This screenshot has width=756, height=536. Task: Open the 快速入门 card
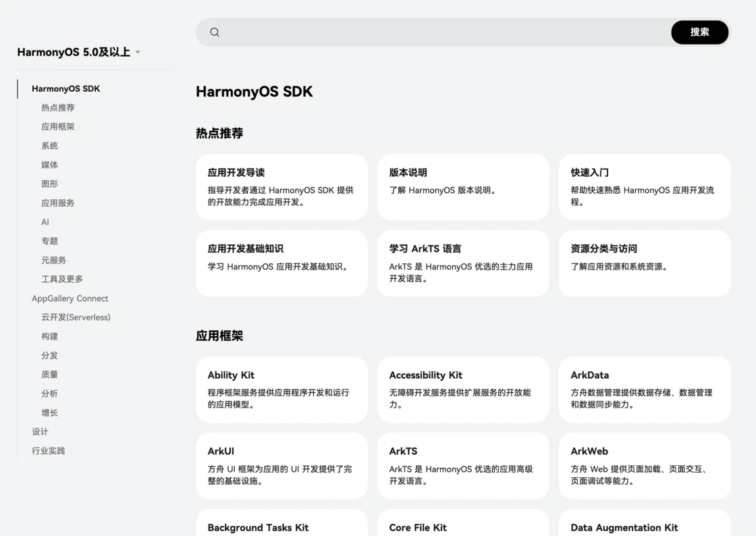click(x=645, y=186)
